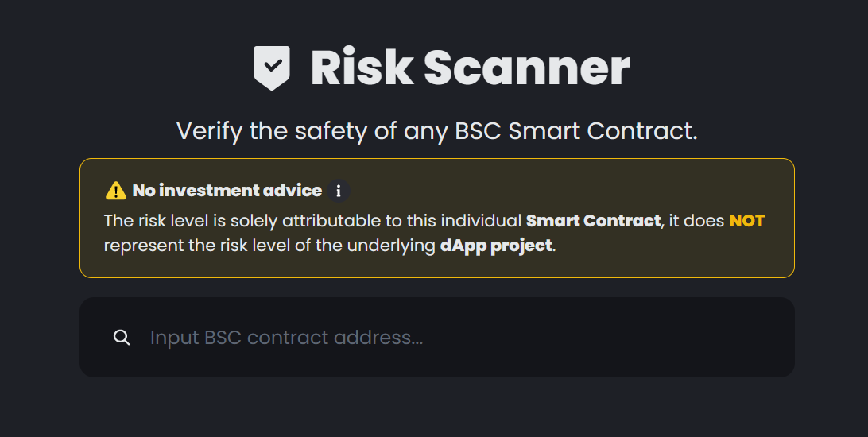Click "BSC" in the subtitle line
Screen dimensions: 868x437
pyautogui.click(x=479, y=131)
